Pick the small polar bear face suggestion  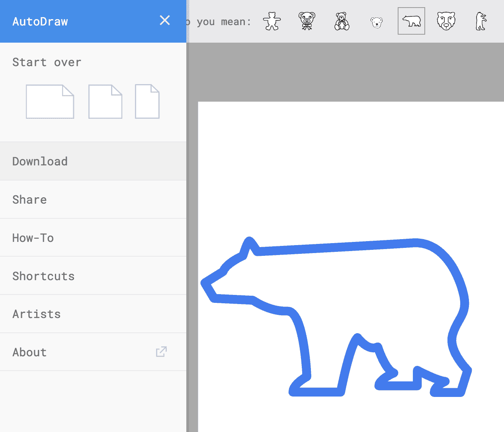coord(376,22)
